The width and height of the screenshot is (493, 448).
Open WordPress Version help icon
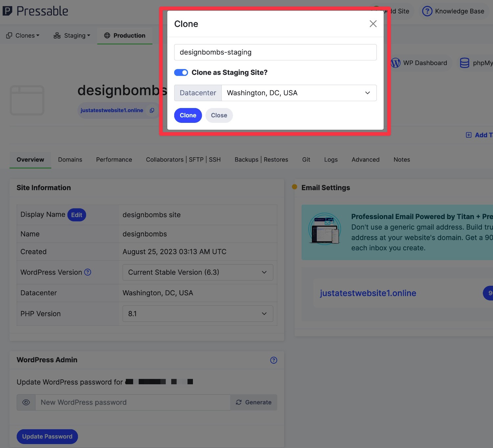click(88, 272)
